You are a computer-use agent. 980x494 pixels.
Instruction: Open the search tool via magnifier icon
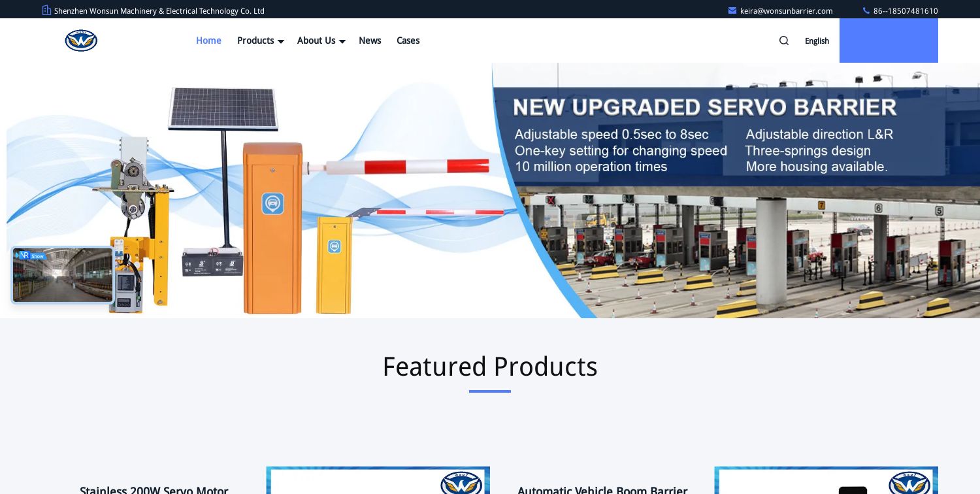pyautogui.click(x=784, y=41)
